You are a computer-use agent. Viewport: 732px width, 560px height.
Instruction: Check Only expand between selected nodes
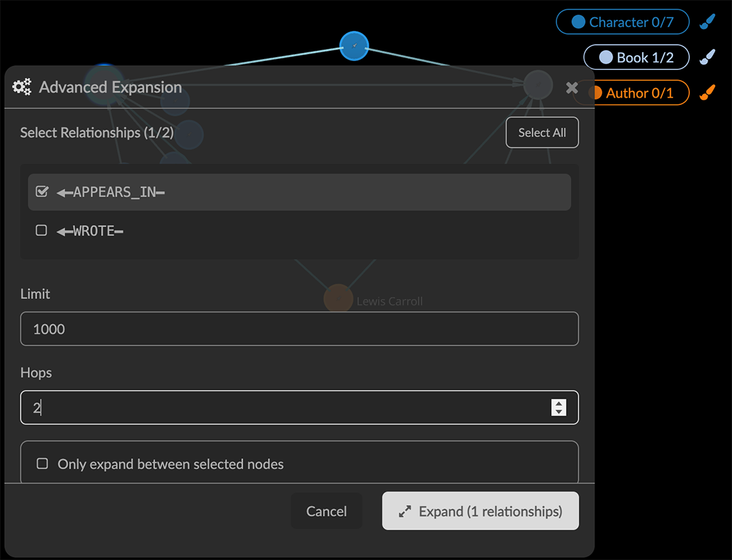pyautogui.click(x=42, y=464)
